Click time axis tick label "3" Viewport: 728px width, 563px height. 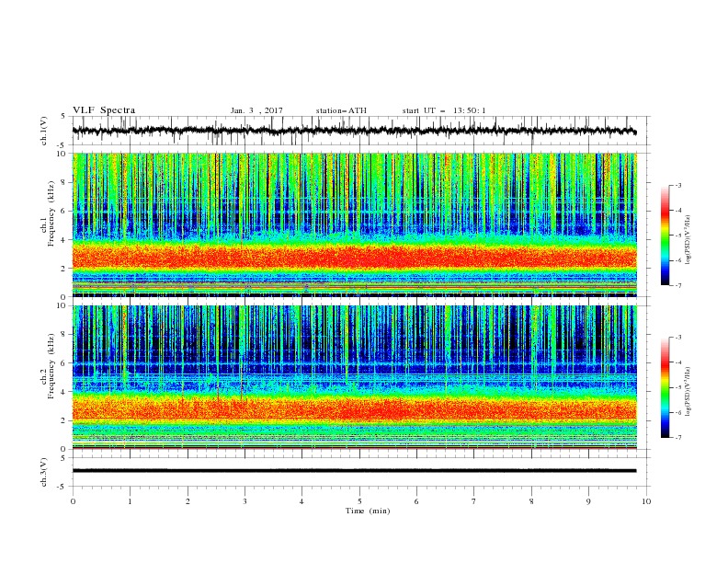click(245, 501)
